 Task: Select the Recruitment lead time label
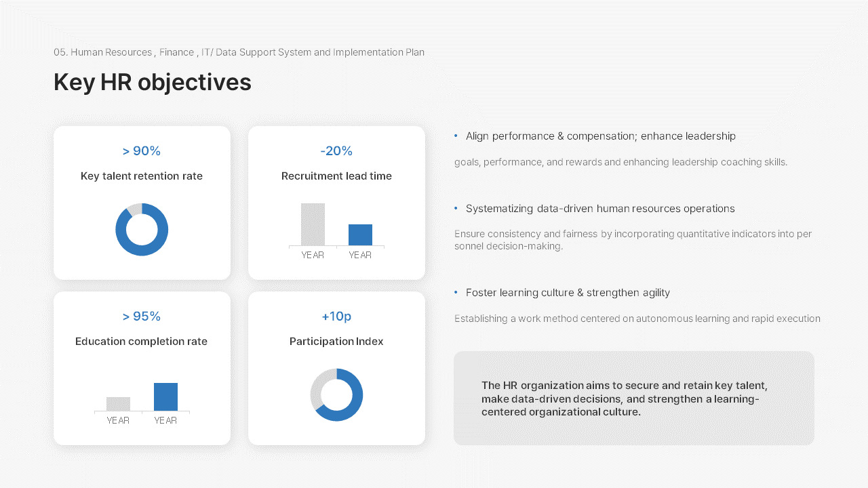point(336,176)
